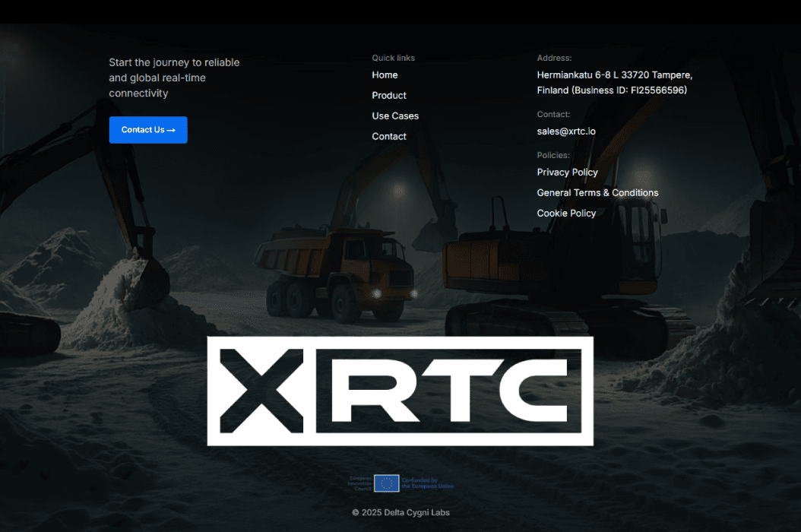Click the blue Contact Us button
This screenshot has height=532, width=801.
click(148, 130)
